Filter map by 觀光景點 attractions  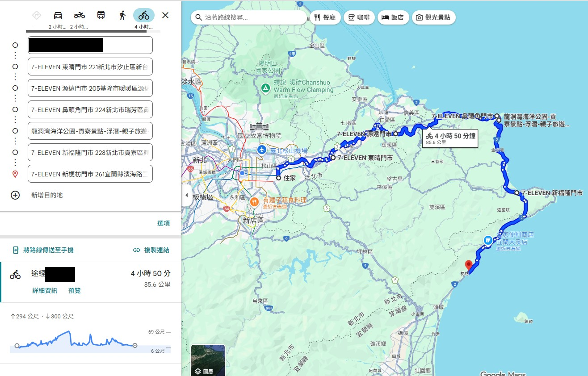[x=433, y=17]
